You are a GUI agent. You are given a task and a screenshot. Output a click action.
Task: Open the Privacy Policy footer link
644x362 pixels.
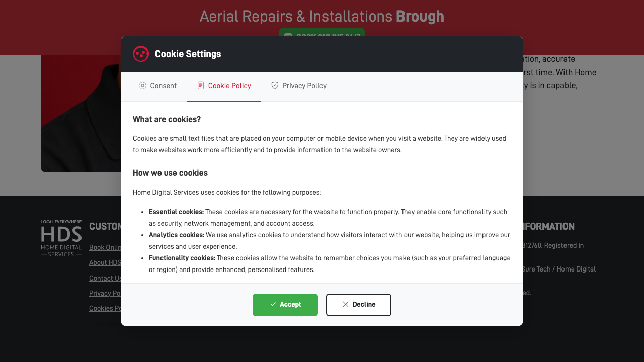click(105, 293)
